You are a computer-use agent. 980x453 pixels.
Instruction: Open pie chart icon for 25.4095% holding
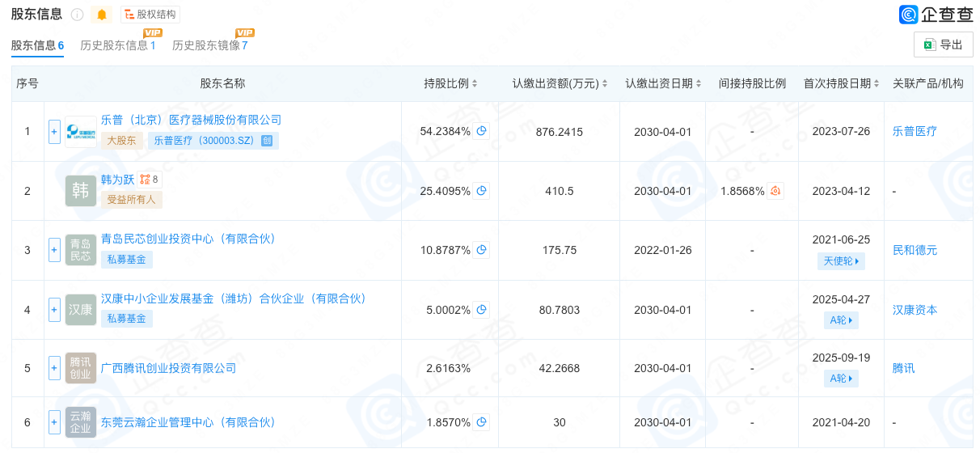[x=481, y=191]
